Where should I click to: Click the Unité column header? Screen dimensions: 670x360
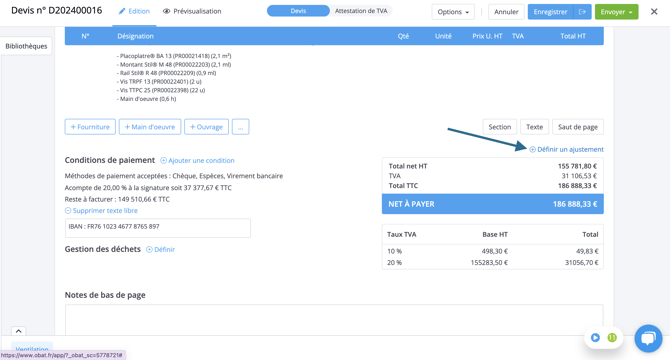pos(443,36)
